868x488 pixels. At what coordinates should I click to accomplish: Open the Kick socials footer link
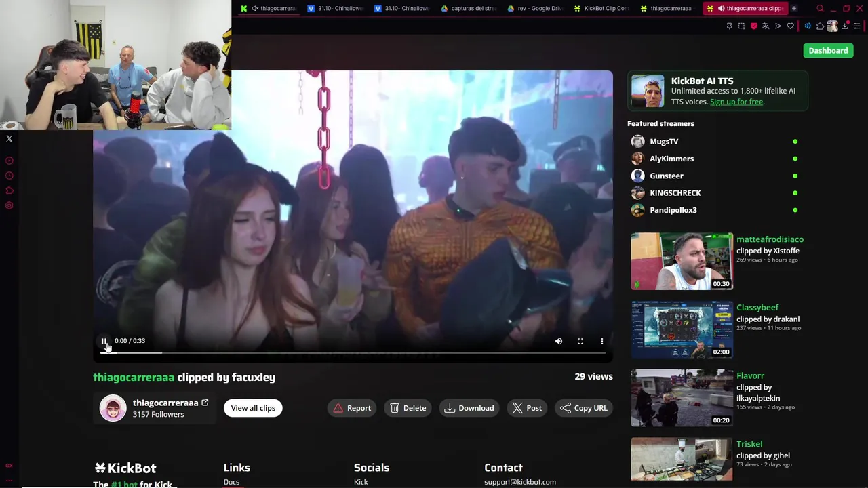coord(361,482)
